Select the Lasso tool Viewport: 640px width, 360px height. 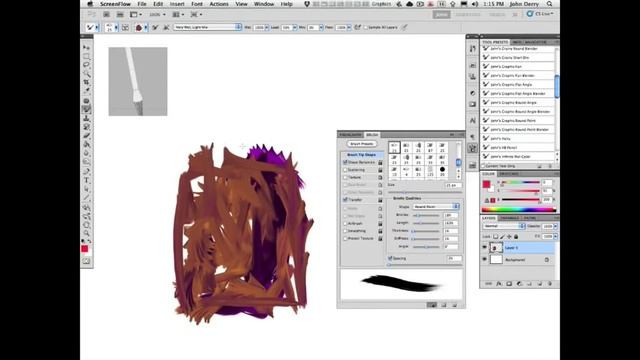click(87, 65)
